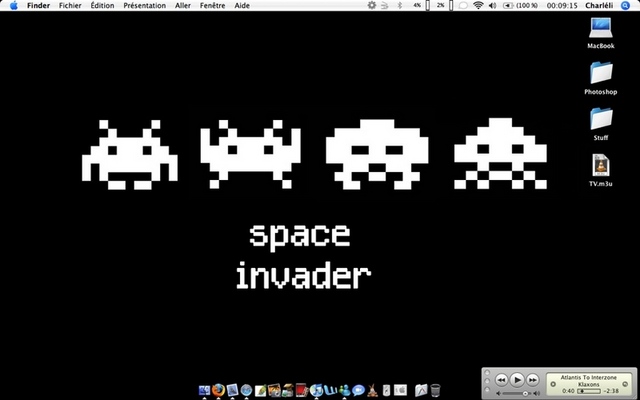Skip to next track in mini player
This screenshot has height=400, width=640.
[x=532, y=380]
